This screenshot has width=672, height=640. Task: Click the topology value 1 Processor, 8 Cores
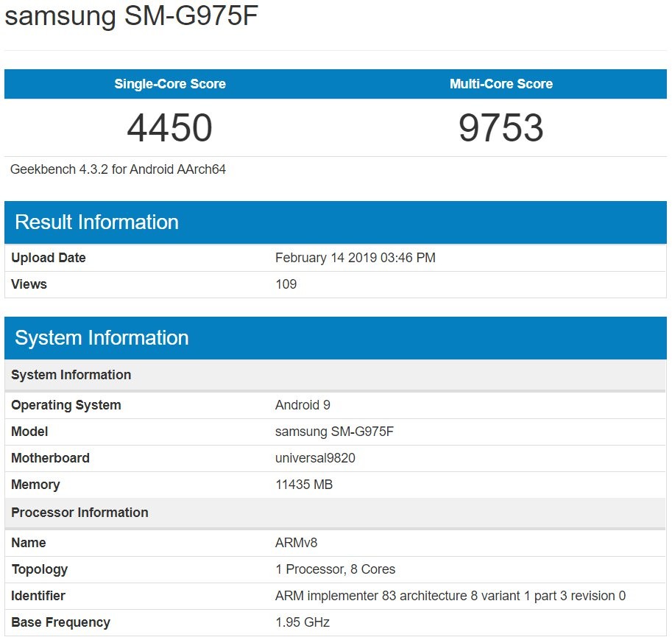pyautogui.click(x=335, y=569)
